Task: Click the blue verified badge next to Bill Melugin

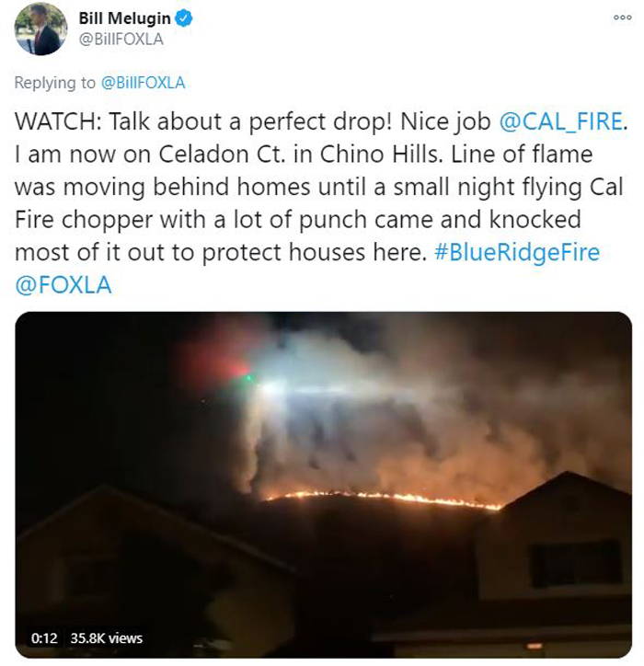Action: tap(184, 18)
